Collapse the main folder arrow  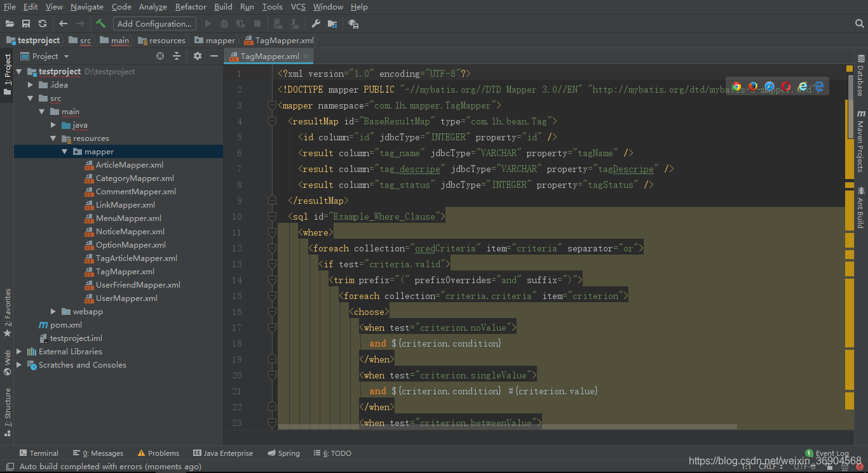[x=42, y=112]
